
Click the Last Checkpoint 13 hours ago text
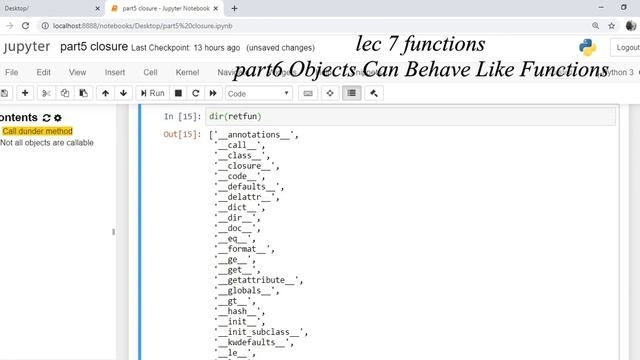tap(186, 48)
